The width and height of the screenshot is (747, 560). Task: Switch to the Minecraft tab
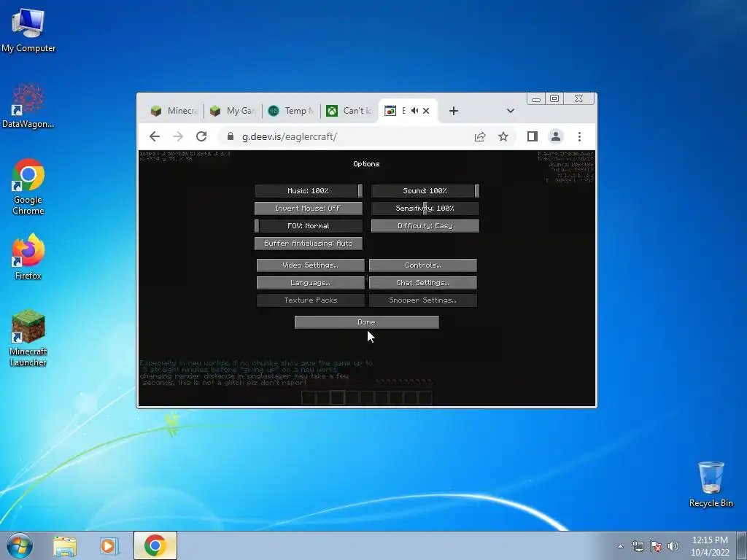(x=174, y=111)
